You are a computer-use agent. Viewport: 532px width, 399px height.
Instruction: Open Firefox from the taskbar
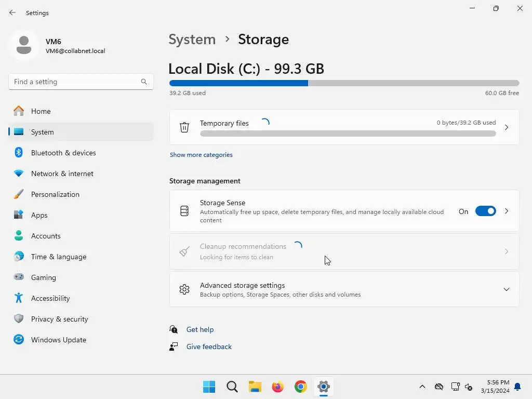[278, 387]
